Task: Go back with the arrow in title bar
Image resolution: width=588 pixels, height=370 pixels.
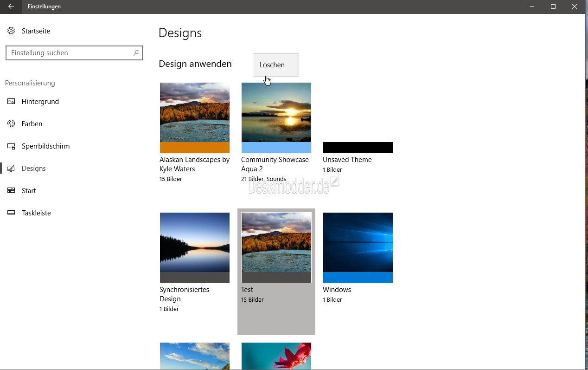Action: [11, 6]
